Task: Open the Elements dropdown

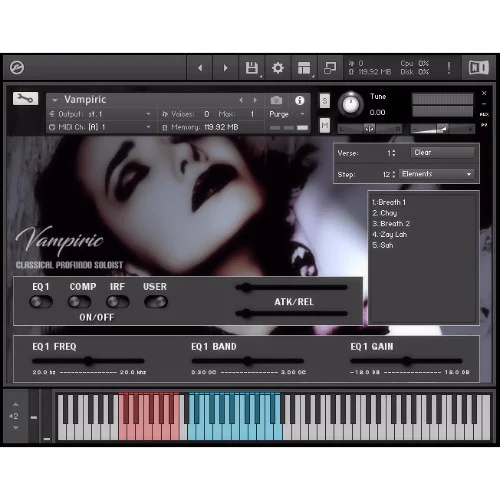Action: [x=437, y=174]
